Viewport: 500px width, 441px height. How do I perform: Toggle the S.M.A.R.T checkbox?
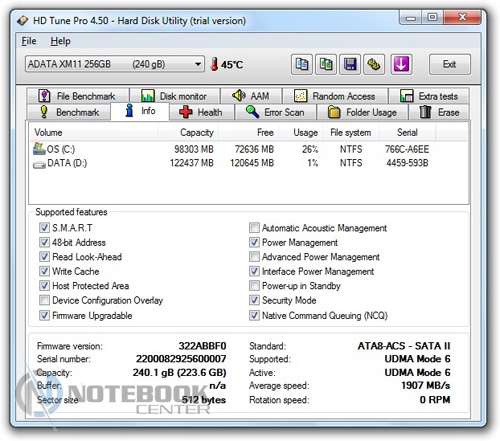coord(44,228)
